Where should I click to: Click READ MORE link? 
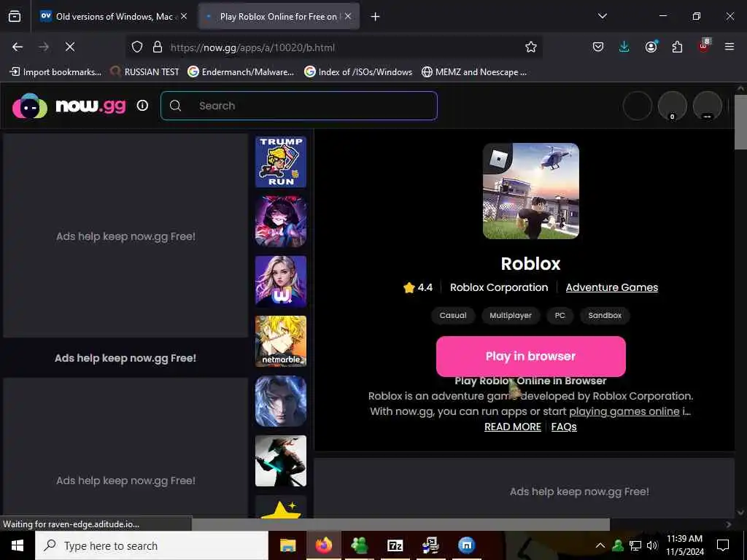click(x=513, y=427)
